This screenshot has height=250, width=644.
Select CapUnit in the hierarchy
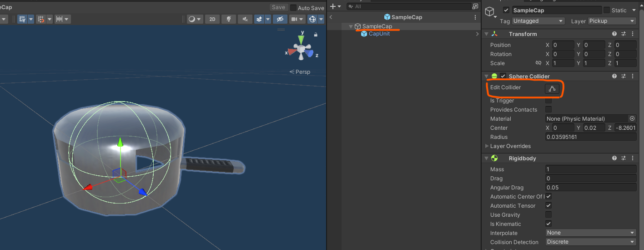pos(379,34)
